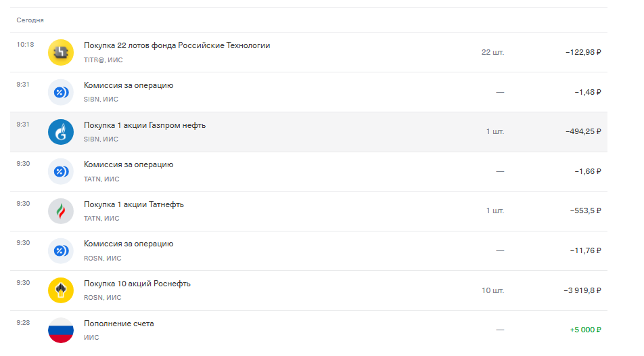Image resolution: width=644 pixels, height=356 pixels.
Task: Click the Сегодня date header
Action: (x=30, y=20)
